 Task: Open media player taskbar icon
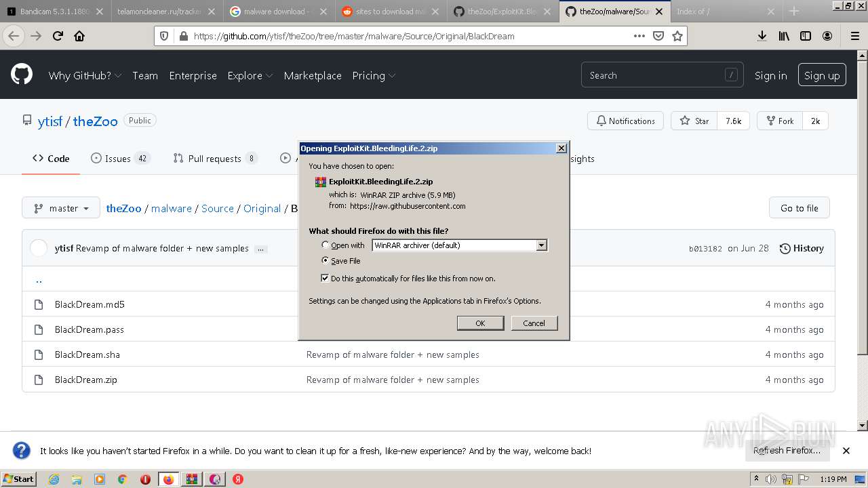(x=100, y=479)
